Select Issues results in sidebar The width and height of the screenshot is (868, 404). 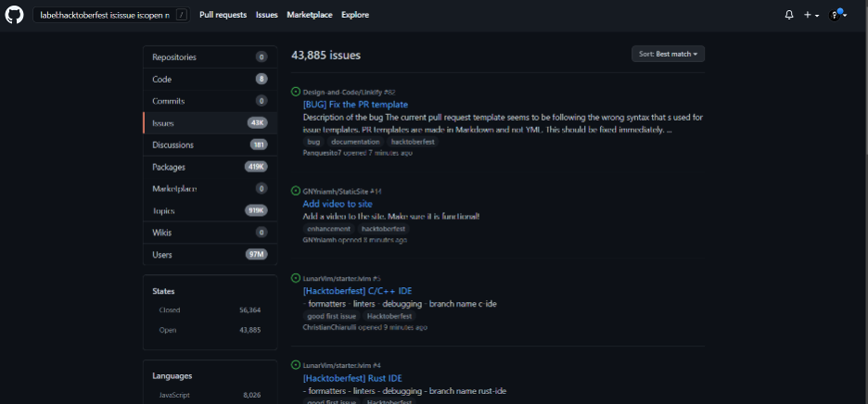(210, 123)
